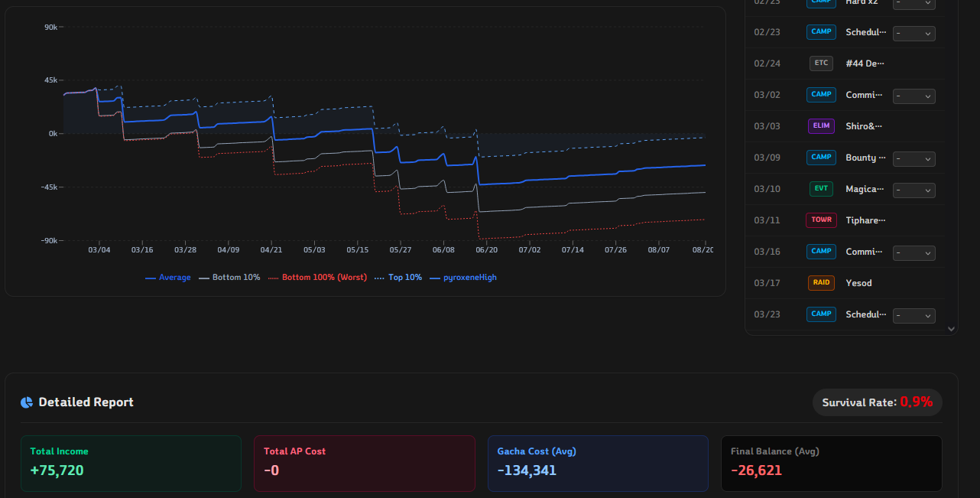Image resolution: width=980 pixels, height=498 pixels.
Task: Click the Survival Rate 0.9% pill
Action: point(878,402)
